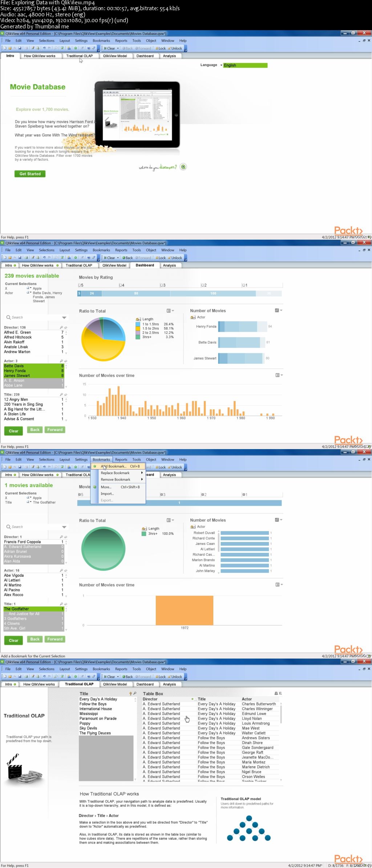
Task: Toggle rating 4 checkbox in 239 movies frame
Action: 121,285
